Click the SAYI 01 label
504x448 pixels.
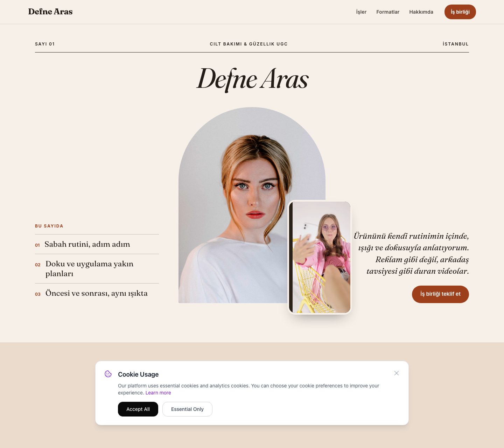[x=45, y=44]
